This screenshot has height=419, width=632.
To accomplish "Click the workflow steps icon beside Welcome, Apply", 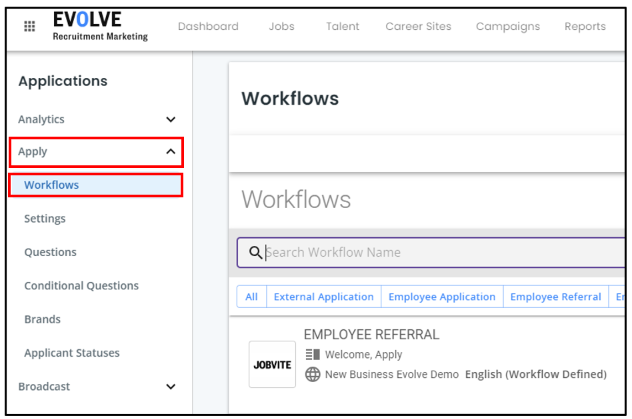I will click(x=312, y=355).
